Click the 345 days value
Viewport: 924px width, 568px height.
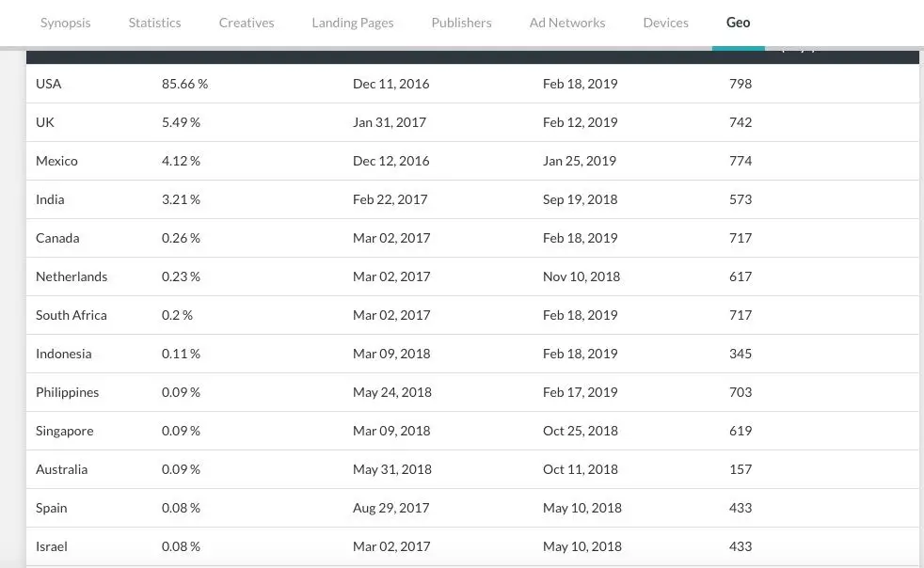741,354
